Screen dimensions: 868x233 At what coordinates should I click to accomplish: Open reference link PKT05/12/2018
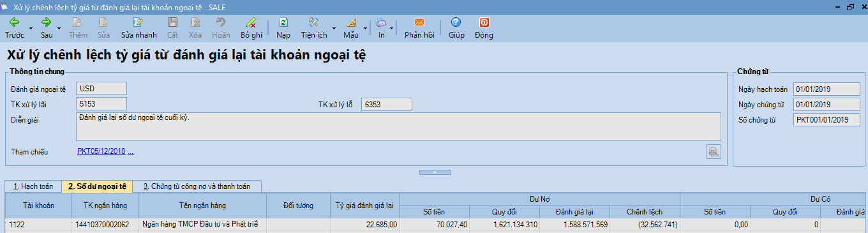coord(101,151)
